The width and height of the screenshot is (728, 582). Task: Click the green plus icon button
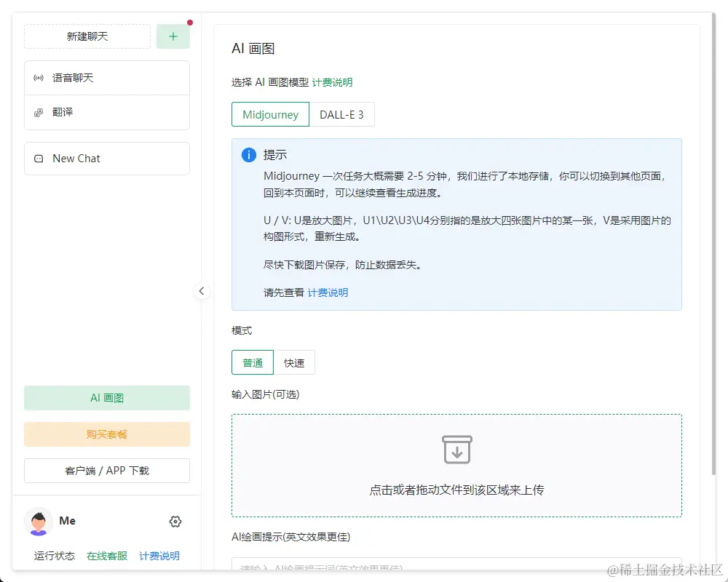tap(173, 36)
